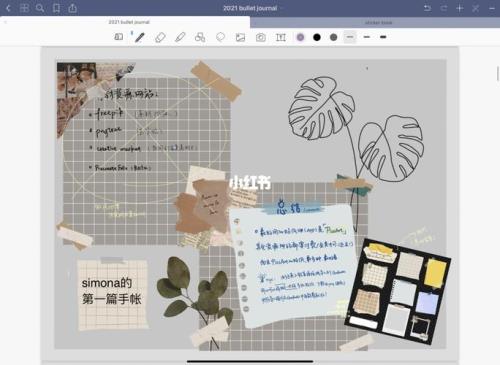Open the page thumbnails grid view
Viewport: 500px width, 365px height.
tap(24, 8)
